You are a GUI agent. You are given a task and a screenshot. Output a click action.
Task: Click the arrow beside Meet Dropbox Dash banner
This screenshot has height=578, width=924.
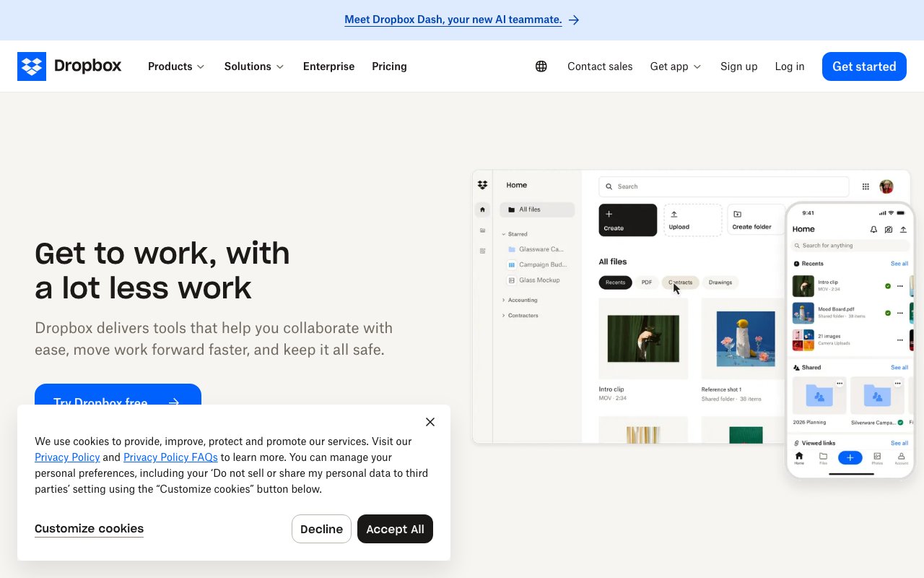click(x=574, y=20)
